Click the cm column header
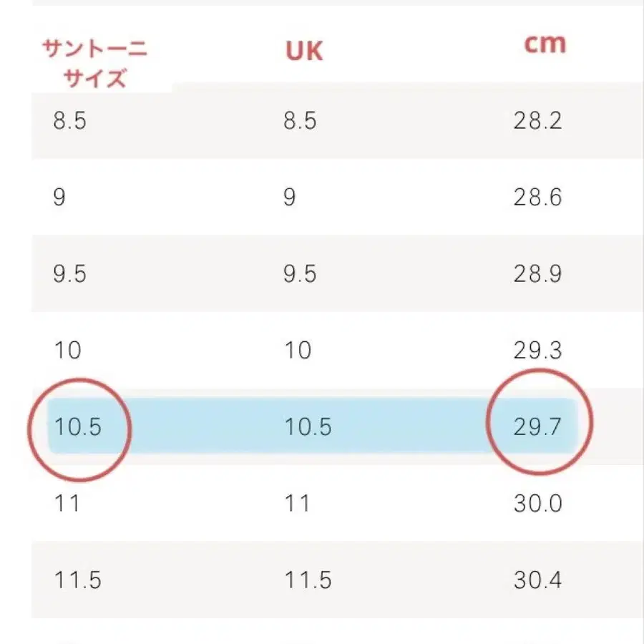Viewport: 644px width, 644px height. point(545,44)
